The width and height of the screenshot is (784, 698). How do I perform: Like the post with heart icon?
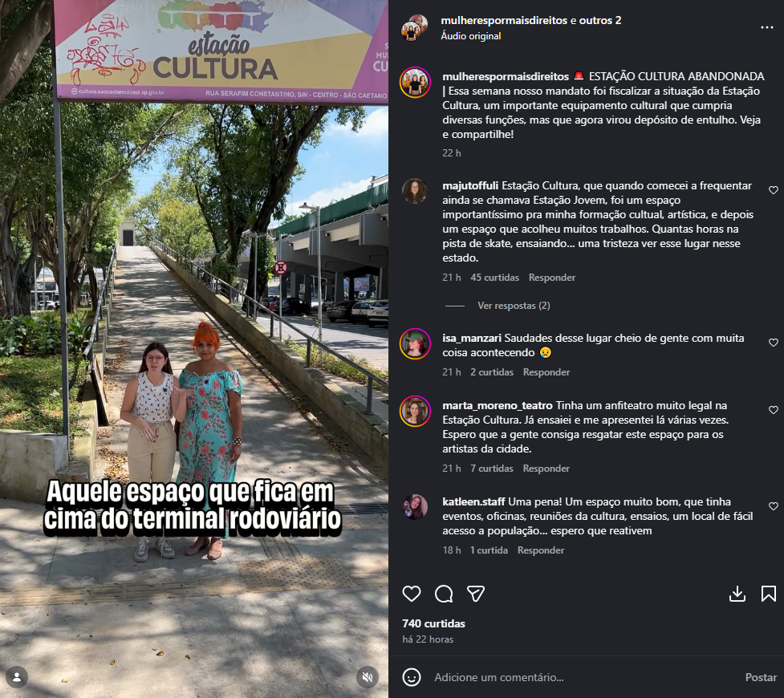(412, 594)
